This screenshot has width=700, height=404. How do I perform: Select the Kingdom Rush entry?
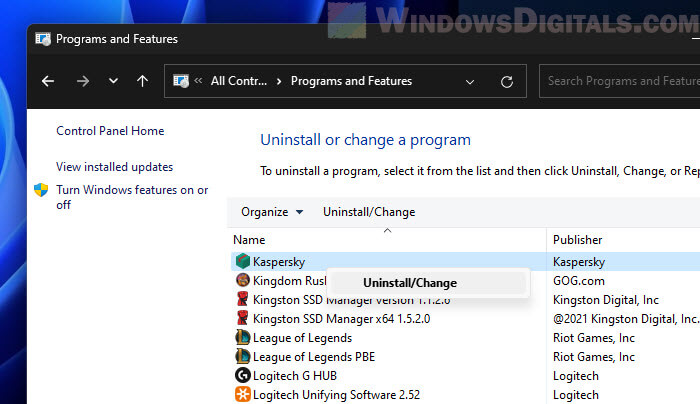pos(290,281)
